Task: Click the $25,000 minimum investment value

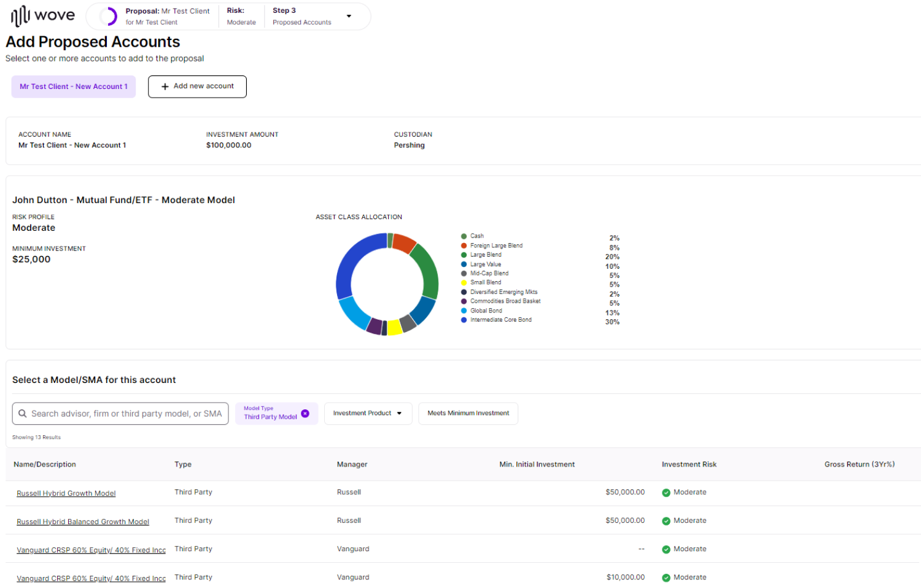Action: click(x=31, y=260)
